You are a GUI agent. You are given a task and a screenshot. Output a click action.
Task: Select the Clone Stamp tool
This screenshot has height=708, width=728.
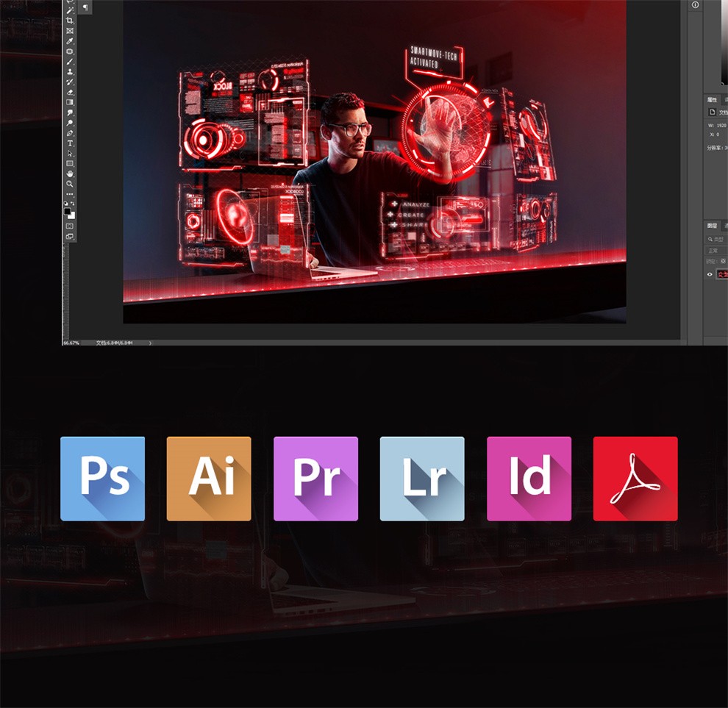coord(70,72)
